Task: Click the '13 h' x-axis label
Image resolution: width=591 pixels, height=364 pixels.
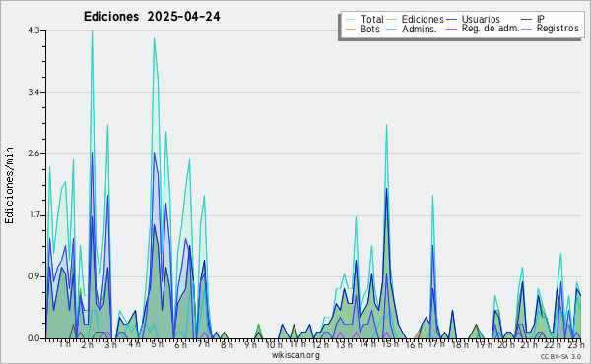Action: point(344,344)
